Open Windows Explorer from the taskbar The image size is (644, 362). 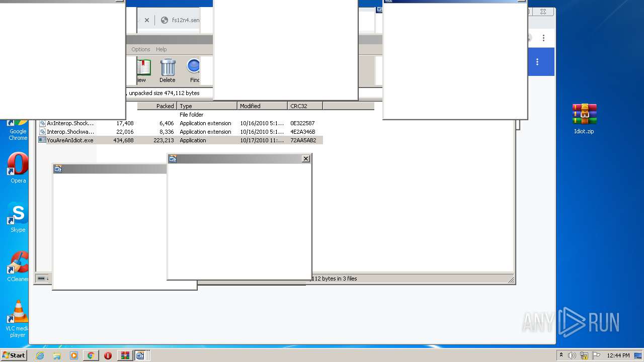tap(57, 355)
